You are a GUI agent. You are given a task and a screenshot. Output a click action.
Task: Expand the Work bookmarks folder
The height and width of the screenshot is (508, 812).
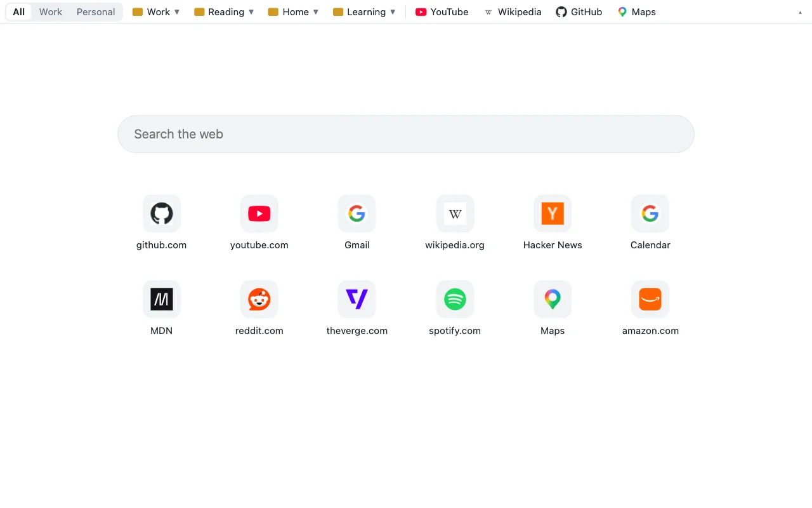click(x=156, y=12)
